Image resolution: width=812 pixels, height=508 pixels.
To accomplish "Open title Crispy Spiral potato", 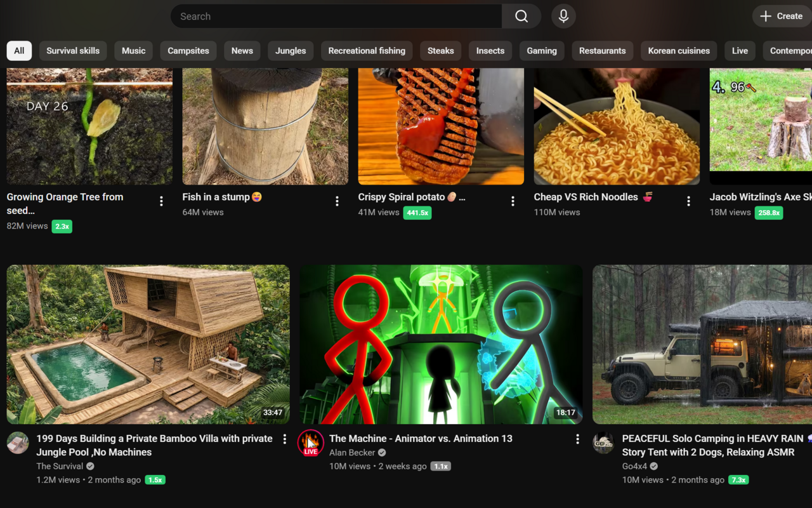I will pos(412,197).
